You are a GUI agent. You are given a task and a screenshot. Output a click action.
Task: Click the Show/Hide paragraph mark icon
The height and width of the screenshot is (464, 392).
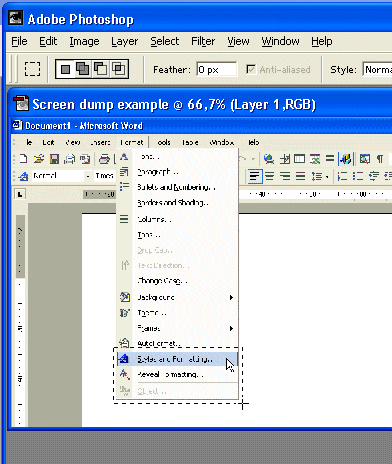point(380,159)
